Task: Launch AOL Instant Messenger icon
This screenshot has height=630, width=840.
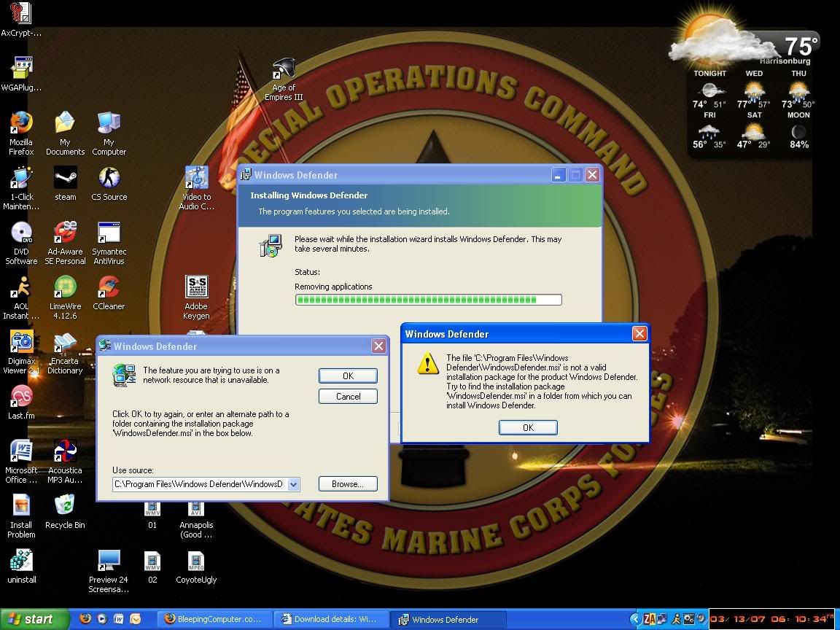Action: [21, 297]
